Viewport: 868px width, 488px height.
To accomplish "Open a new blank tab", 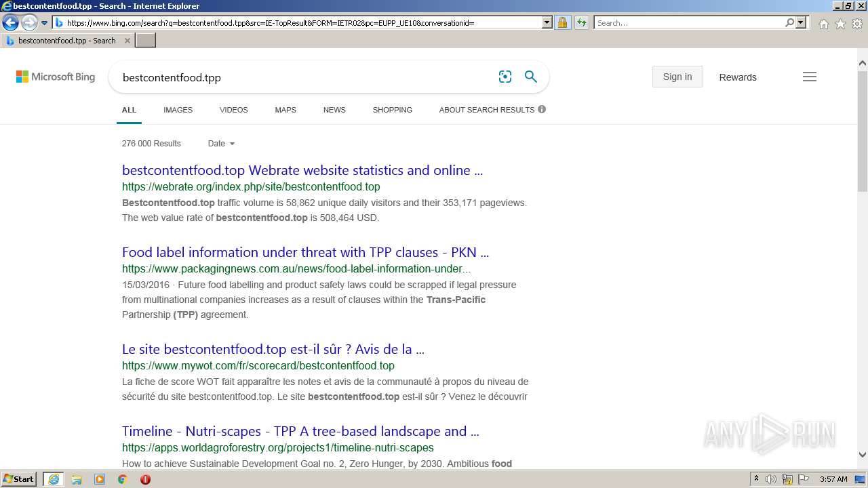I will [146, 41].
